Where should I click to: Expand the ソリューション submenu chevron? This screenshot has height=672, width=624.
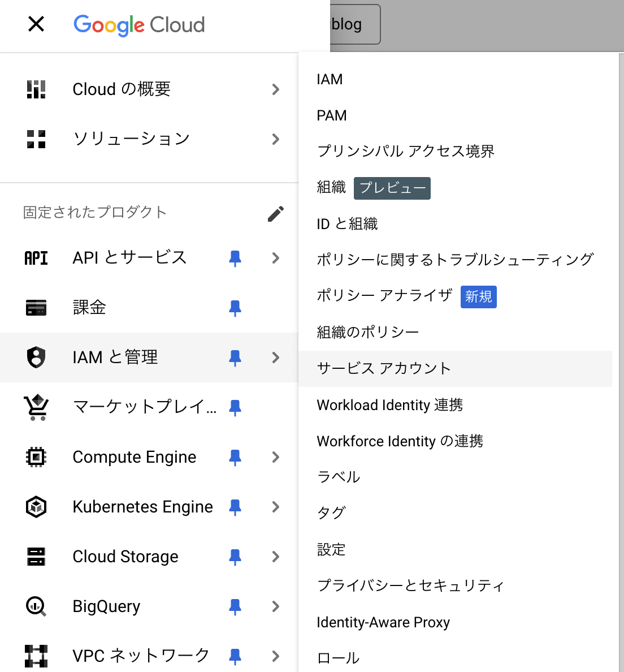pyautogui.click(x=276, y=139)
